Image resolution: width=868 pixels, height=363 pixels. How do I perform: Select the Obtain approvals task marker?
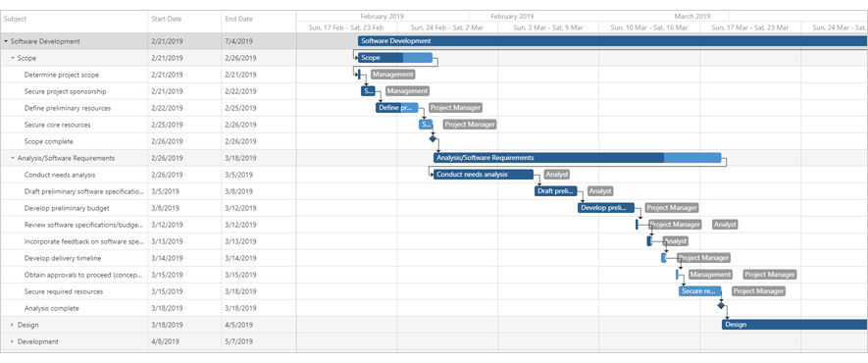pos(677,275)
